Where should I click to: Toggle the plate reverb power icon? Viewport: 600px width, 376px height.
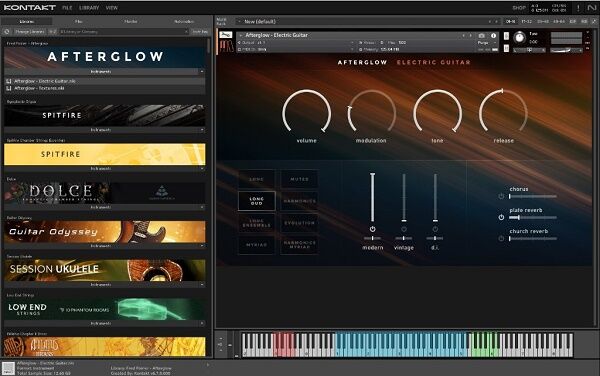(x=501, y=217)
